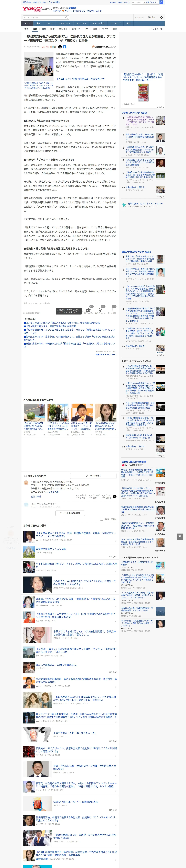
Task: Share the article on Facebook
Action: click(64, 47)
